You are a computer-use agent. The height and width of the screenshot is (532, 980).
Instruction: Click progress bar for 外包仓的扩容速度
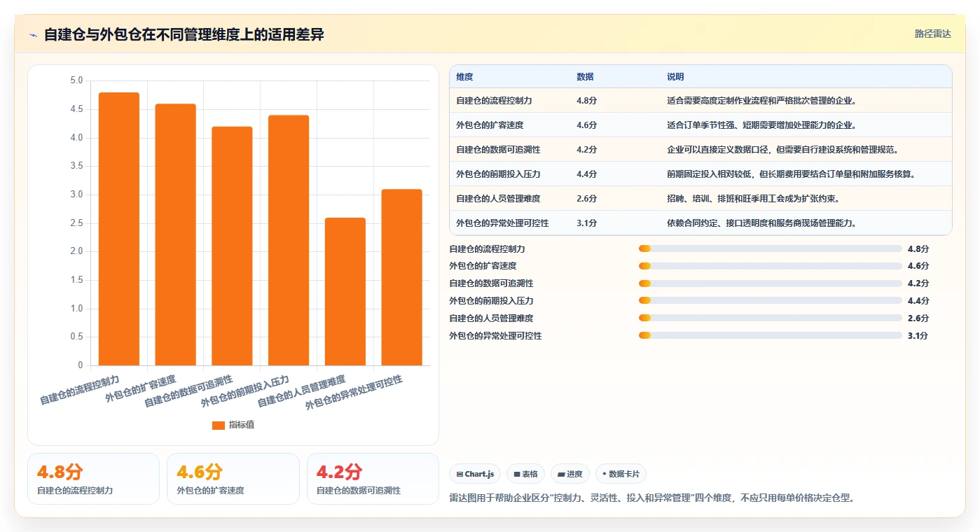coord(770,266)
